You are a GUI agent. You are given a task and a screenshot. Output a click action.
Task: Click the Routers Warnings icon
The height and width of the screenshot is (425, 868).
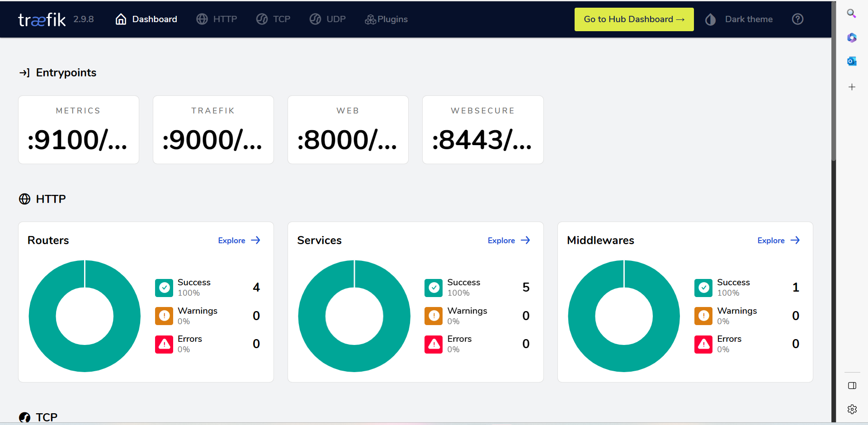tap(164, 316)
